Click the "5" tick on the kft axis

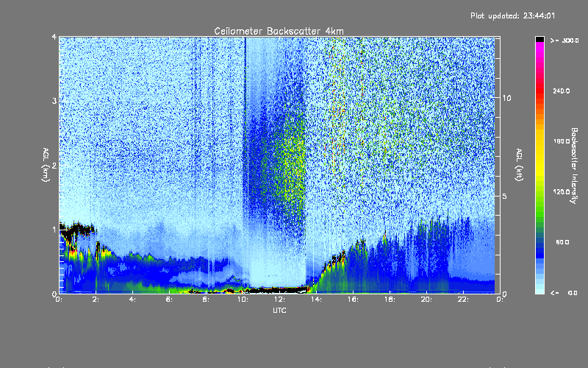[x=505, y=196]
